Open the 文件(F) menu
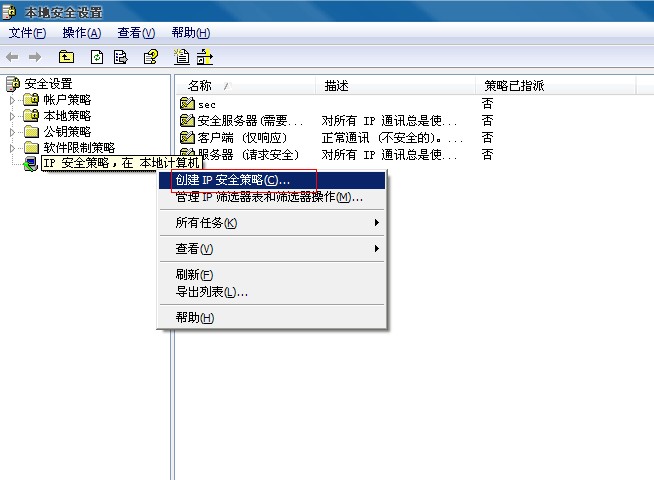Viewport: 654px width, 480px height. click(x=28, y=33)
